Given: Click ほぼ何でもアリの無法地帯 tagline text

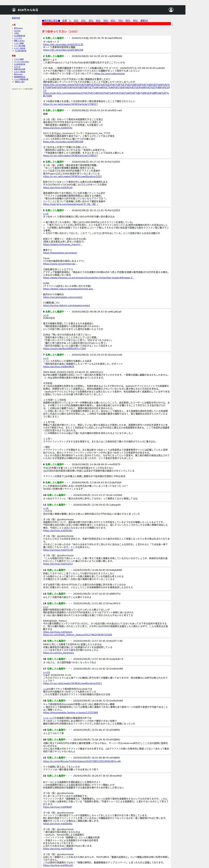Looking at the screenshot, I should [22, 89].
